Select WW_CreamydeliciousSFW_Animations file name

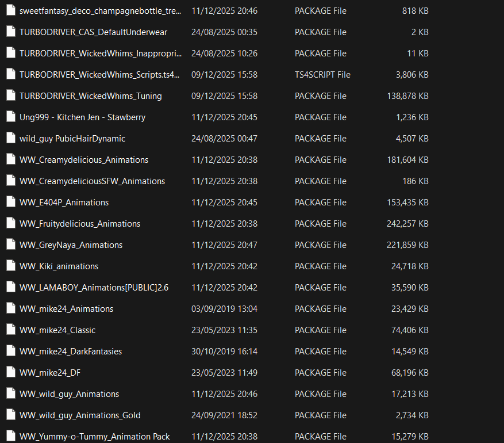click(x=93, y=181)
